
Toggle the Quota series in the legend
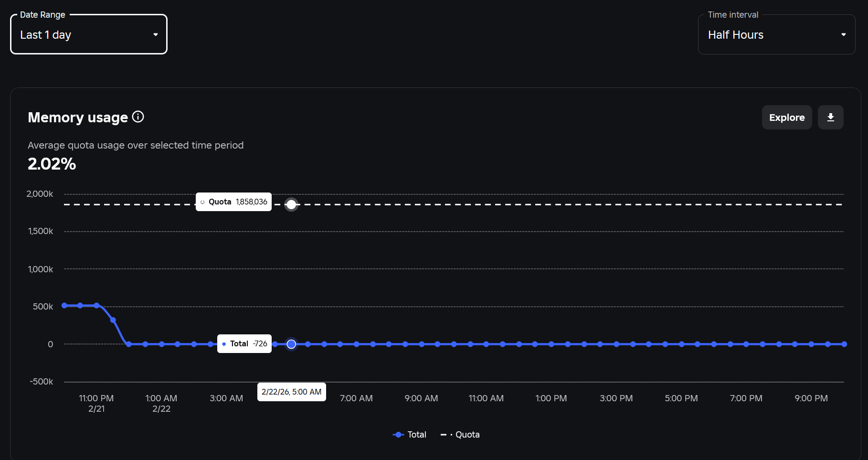tap(460, 435)
